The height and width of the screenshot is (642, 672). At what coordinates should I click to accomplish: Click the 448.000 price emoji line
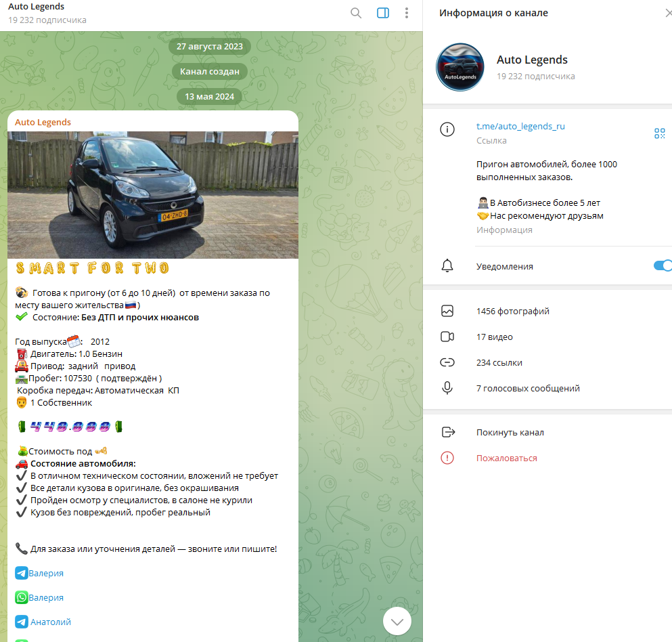[70, 427]
